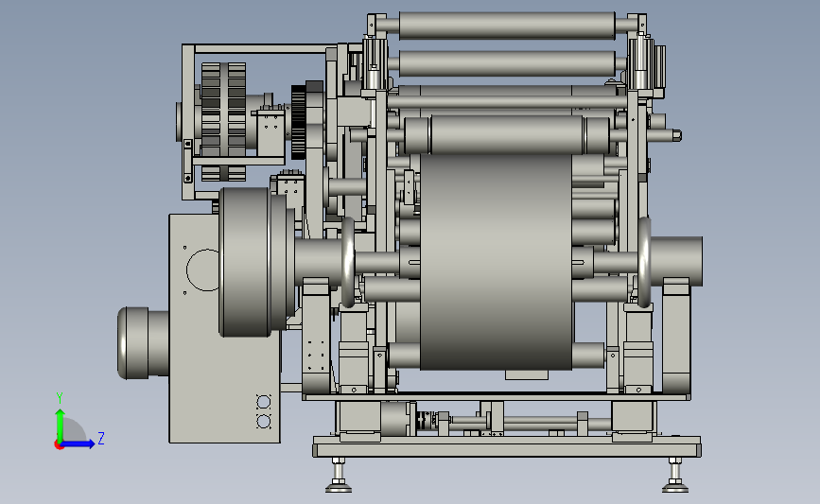Select the circle outline on the gearbox plate
Image resolution: width=820 pixels, height=504 pixels.
click(x=203, y=269)
